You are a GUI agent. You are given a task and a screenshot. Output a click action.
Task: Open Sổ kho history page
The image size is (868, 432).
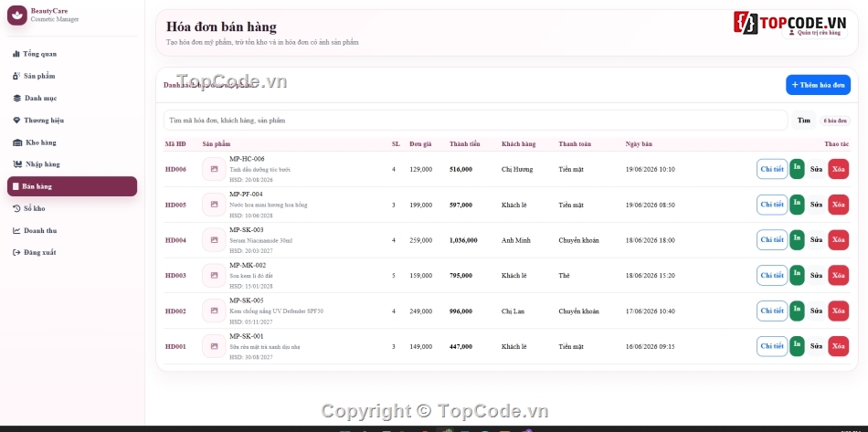point(72,208)
